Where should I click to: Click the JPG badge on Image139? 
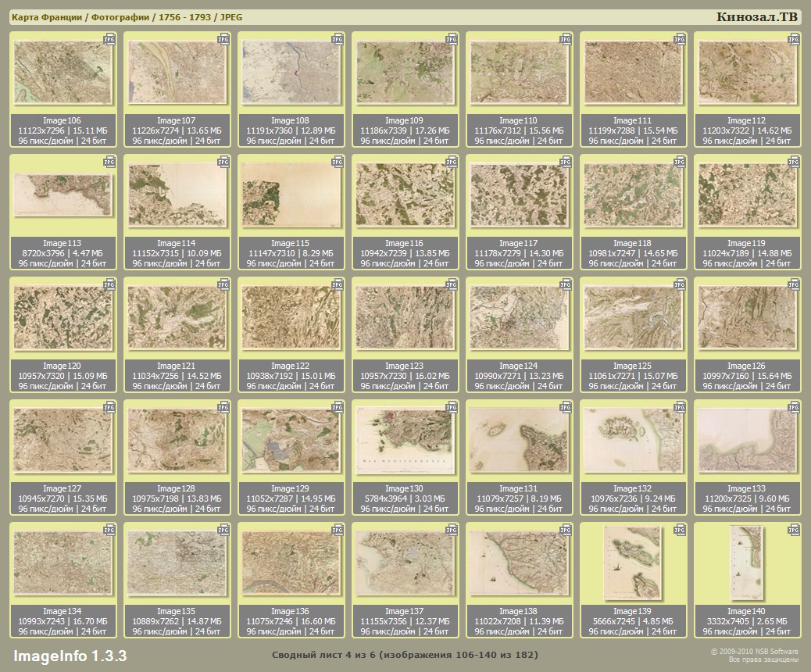click(680, 530)
